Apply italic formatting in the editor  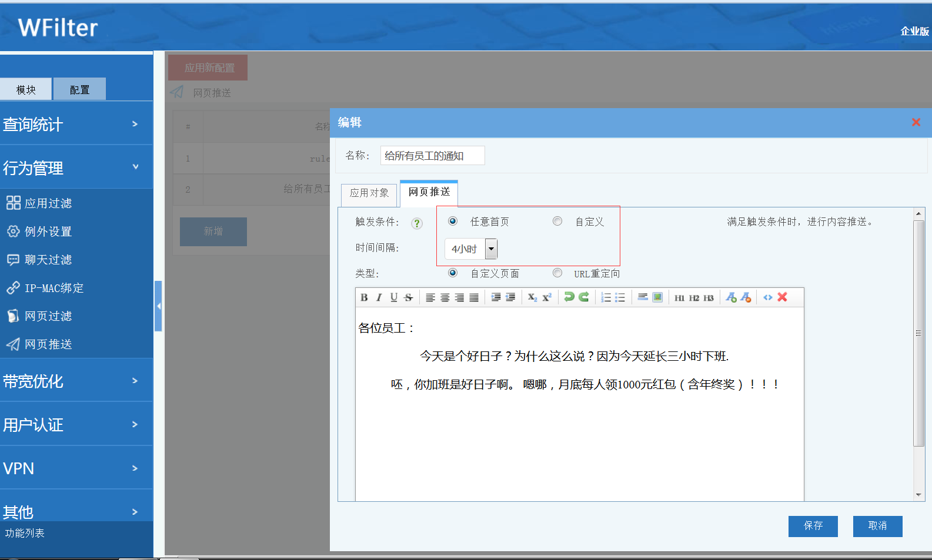(x=379, y=297)
